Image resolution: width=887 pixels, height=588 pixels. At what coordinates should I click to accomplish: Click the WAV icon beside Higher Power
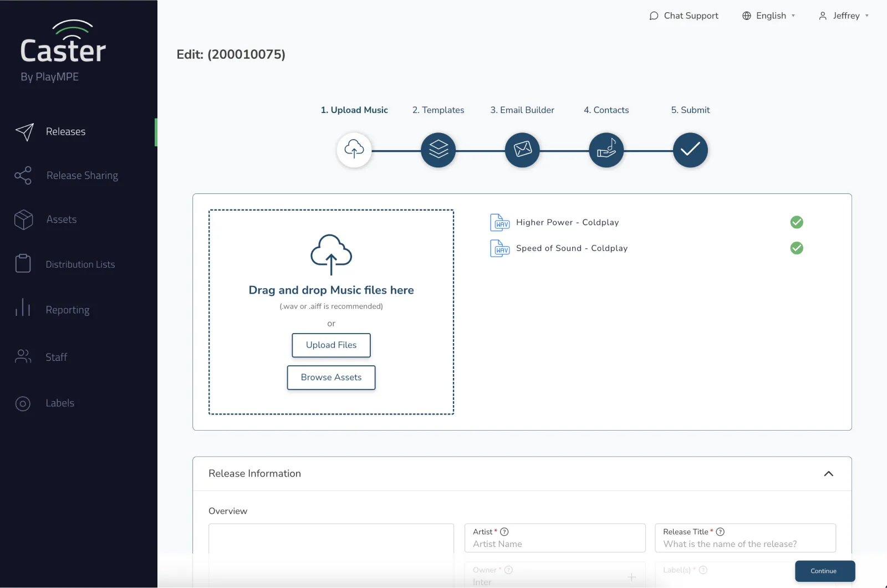[x=499, y=222]
